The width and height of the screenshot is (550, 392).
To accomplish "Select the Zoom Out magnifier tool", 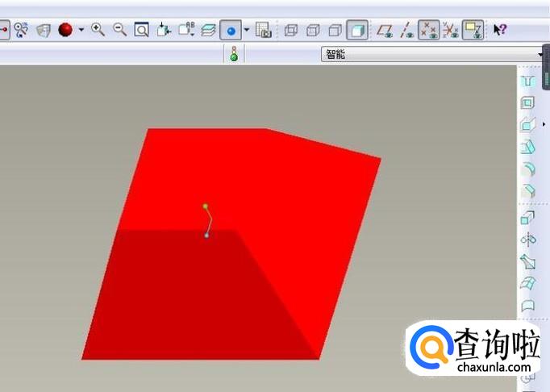I will click(x=119, y=30).
